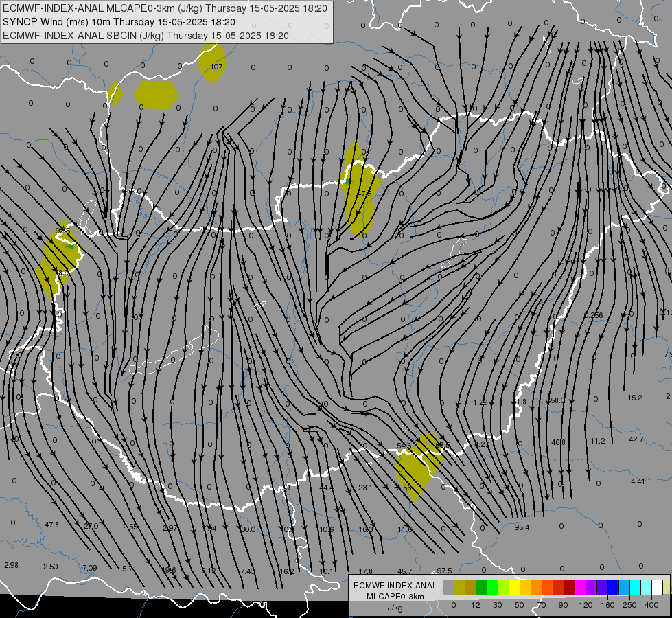Image resolution: width=672 pixels, height=618 pixels.
Task: Click legend tick label '90'
Action: tap(563, 605)
